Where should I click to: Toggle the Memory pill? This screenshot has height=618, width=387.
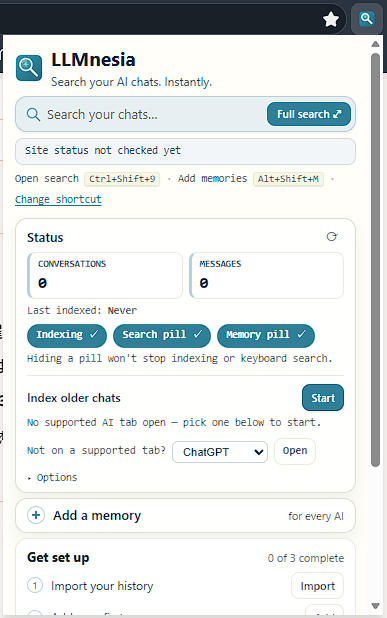[x=266, y=335]
